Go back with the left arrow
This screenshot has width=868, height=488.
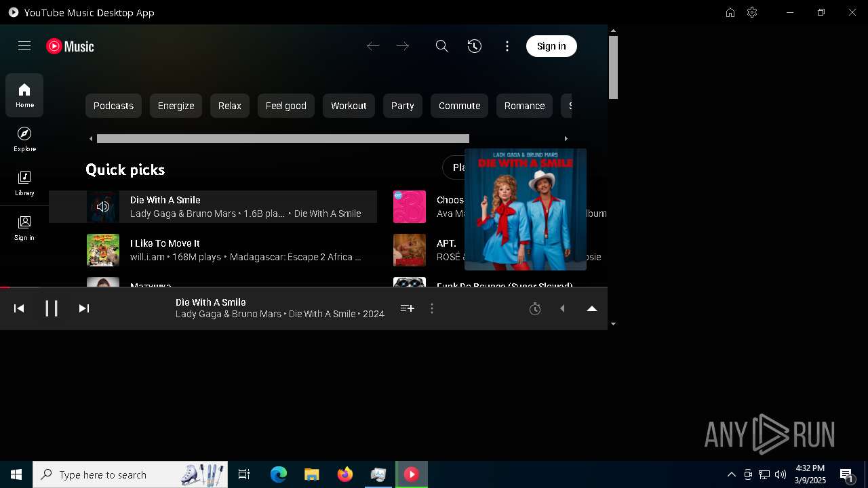(373, 46)
